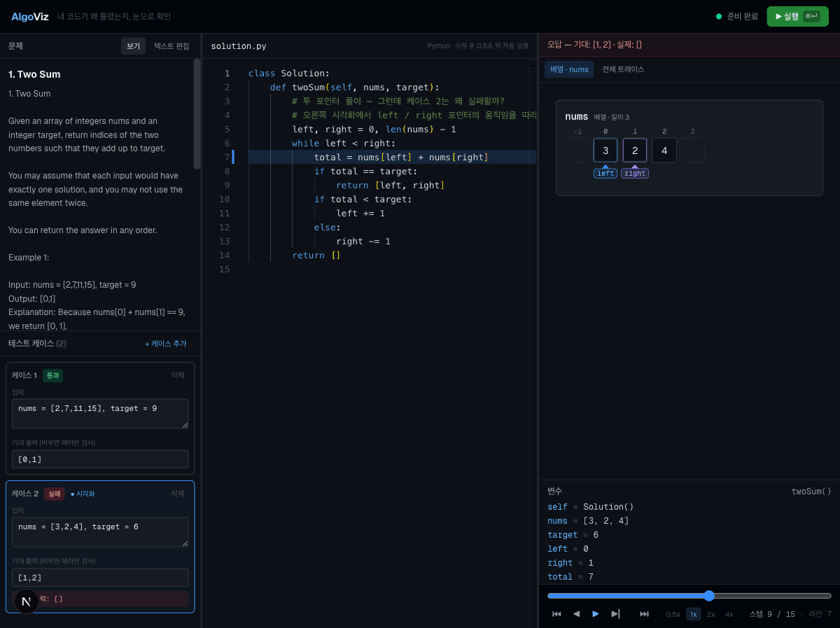Place cursor on 'left += 1' line
Image resolution: width=840 pixels, height=628 pixels.
click(x=360, y=213)
